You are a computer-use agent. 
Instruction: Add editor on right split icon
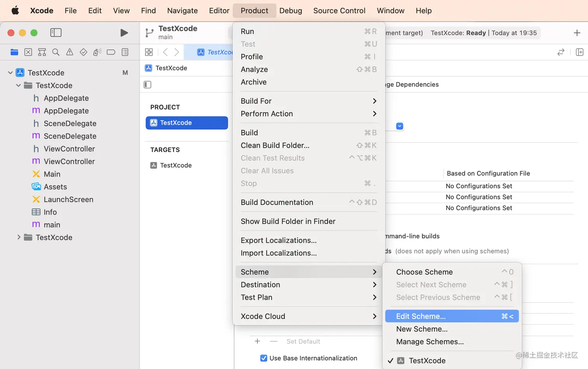[579, 52]
